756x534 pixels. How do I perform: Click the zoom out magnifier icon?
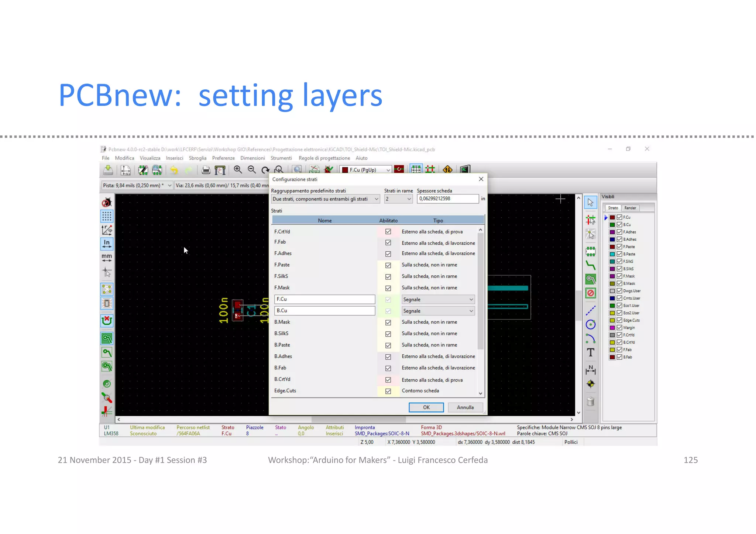coord(252,170)
